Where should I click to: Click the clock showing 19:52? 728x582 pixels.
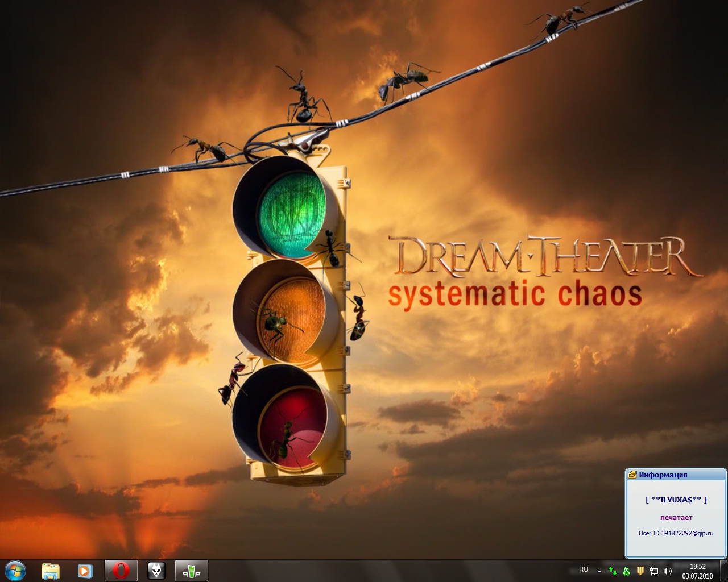point(697,571)
